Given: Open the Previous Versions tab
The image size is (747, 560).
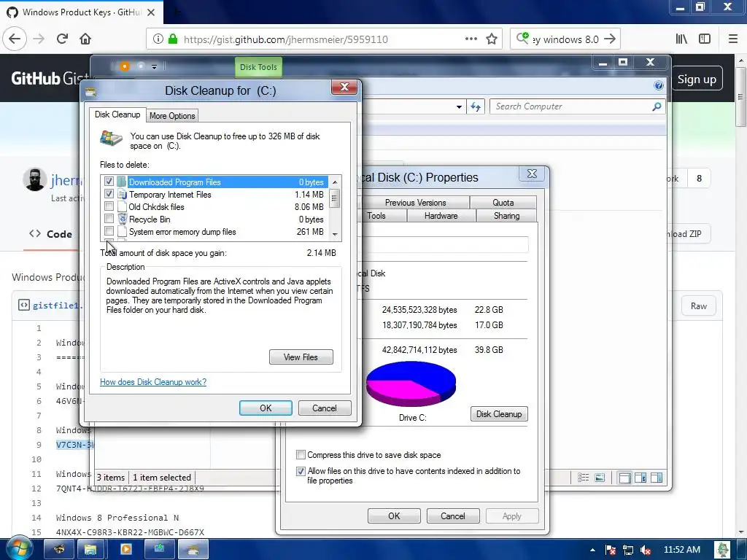Looking at the screenshot, I should coord(415,203).
